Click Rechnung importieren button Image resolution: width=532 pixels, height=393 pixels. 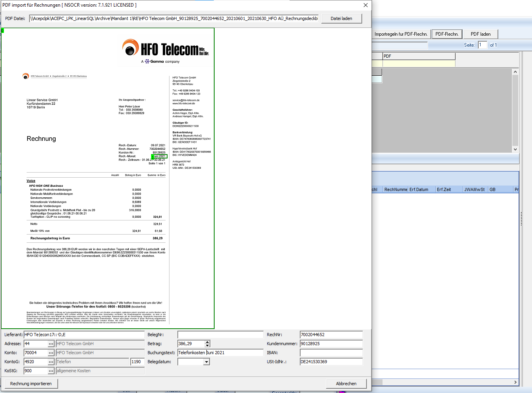(x=31, y=384)
